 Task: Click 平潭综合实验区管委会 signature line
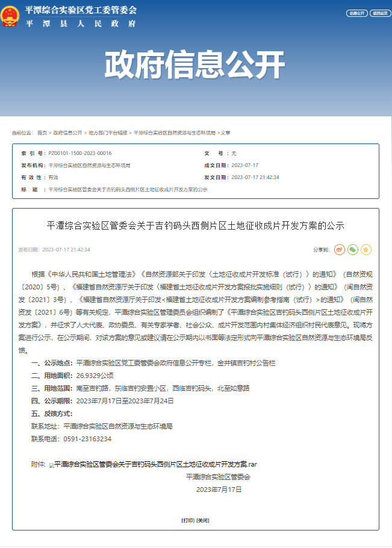click(218, 477)
